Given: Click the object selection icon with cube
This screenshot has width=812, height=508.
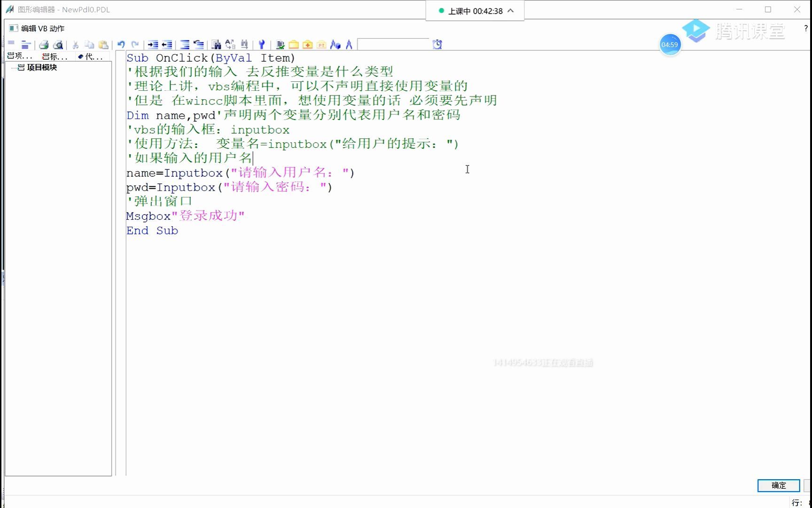Looking at the screenshot, I should pyautogui.click(x=335, y=45).
